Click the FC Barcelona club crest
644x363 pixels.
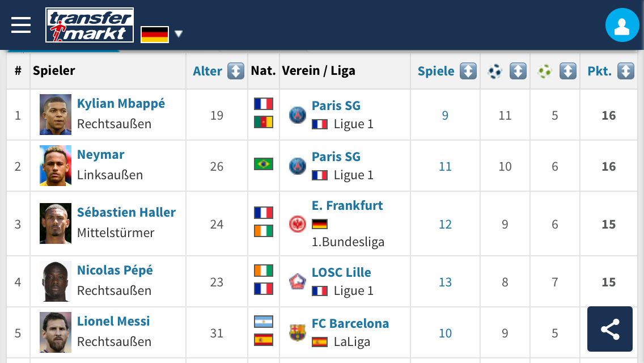[298, 333]
